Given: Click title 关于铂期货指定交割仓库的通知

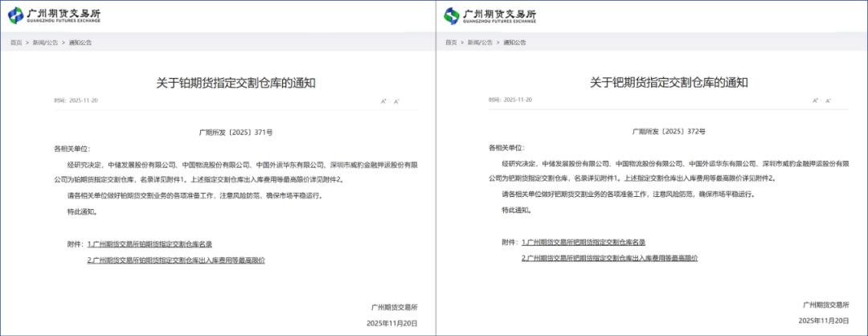Looking at the screenshot, I should point(236,84).
